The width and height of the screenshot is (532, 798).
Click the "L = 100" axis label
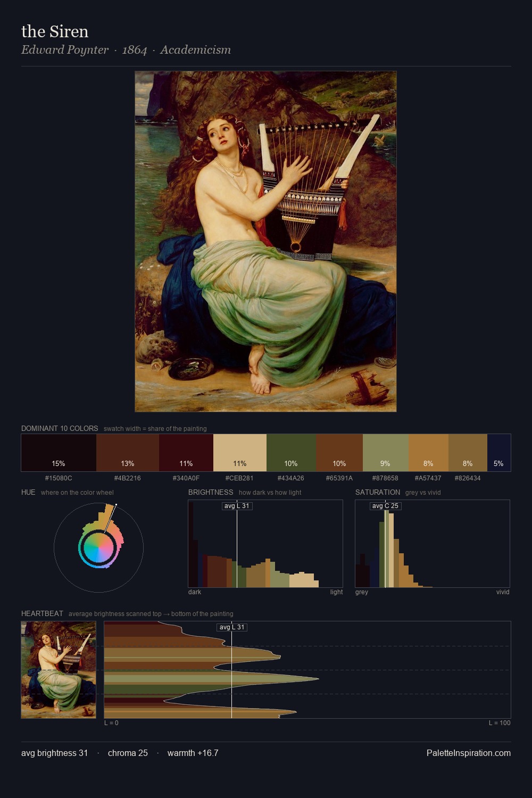click(x=500, y=723)
